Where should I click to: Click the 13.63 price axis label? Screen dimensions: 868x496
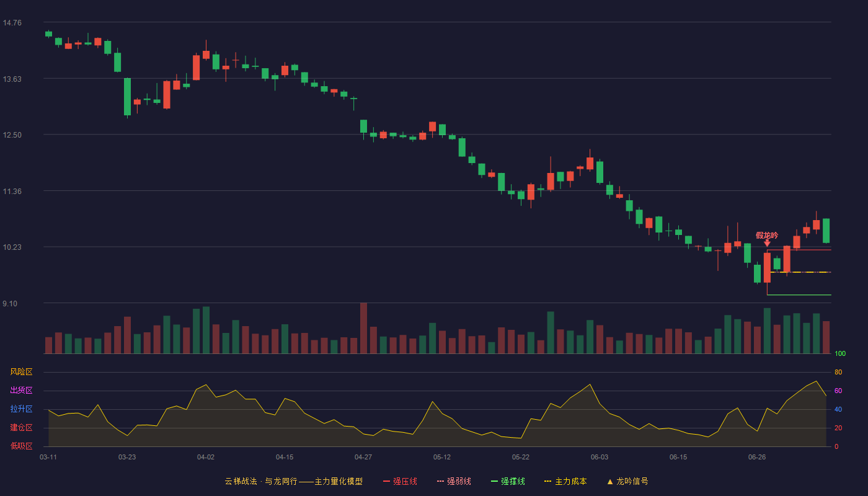[x=12, y=79]
